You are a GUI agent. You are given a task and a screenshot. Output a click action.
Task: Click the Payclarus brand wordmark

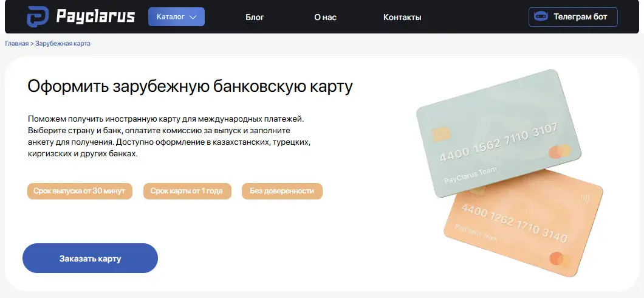click(95, 17)
